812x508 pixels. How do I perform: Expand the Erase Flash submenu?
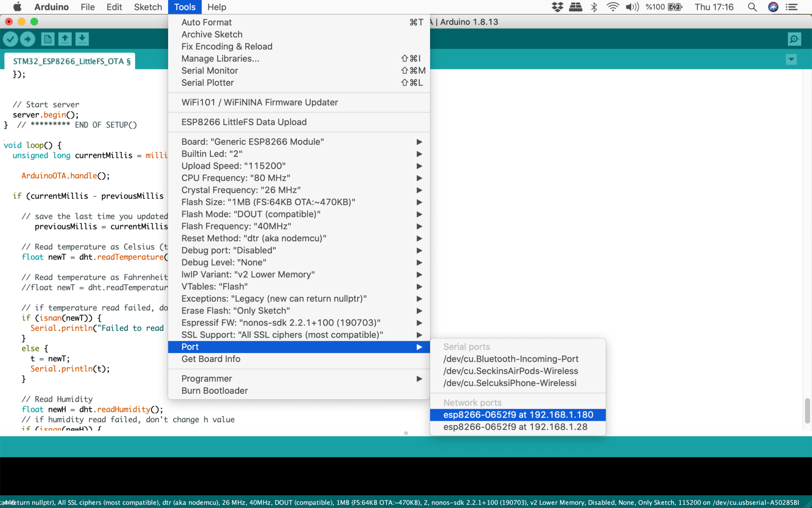pyautogui.click(x=299, y=311)
